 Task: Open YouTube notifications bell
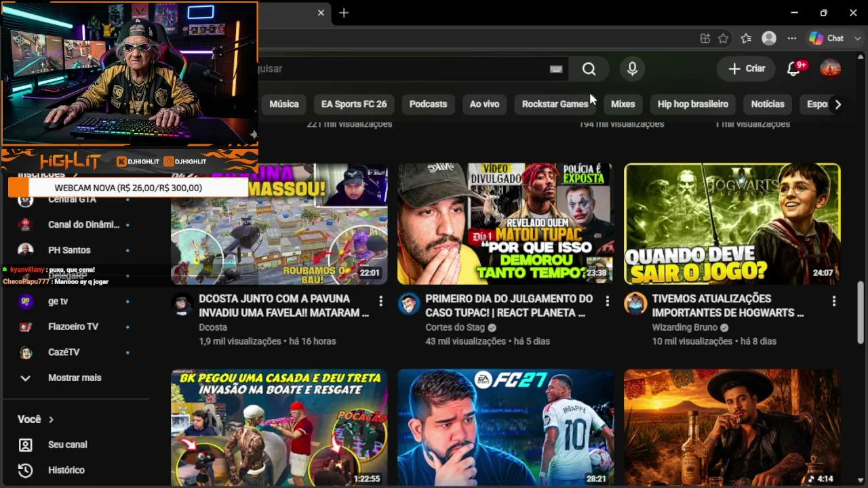pyautogui.click(x=793, y=68)
